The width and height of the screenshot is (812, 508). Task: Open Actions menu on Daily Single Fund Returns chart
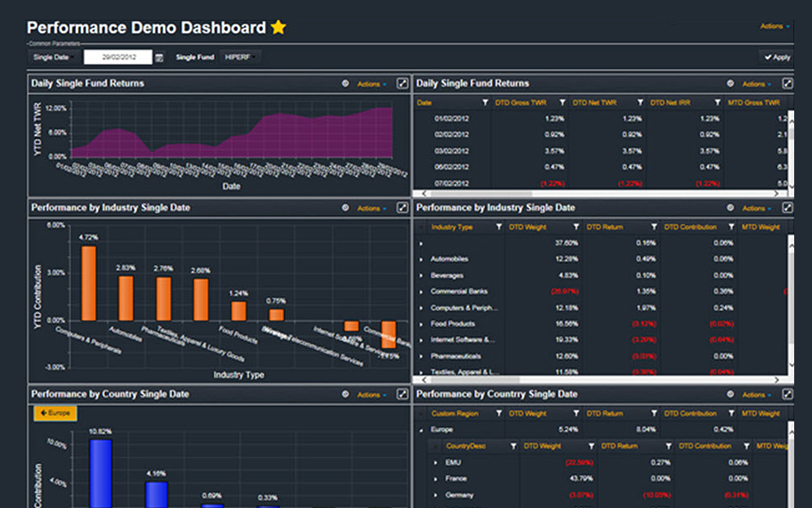[x=371, y=84]
